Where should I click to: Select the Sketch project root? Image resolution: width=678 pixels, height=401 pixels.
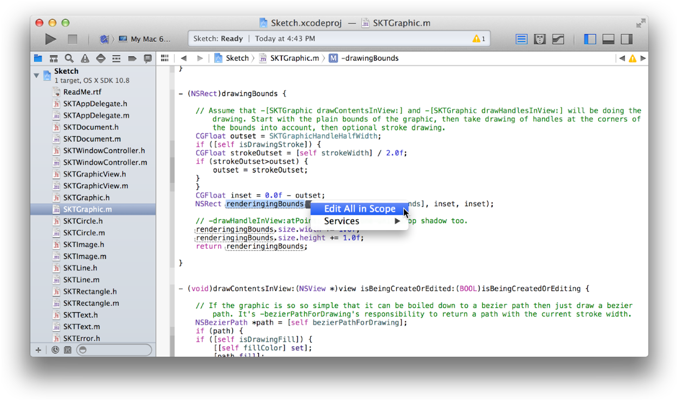tap(93, 76)
